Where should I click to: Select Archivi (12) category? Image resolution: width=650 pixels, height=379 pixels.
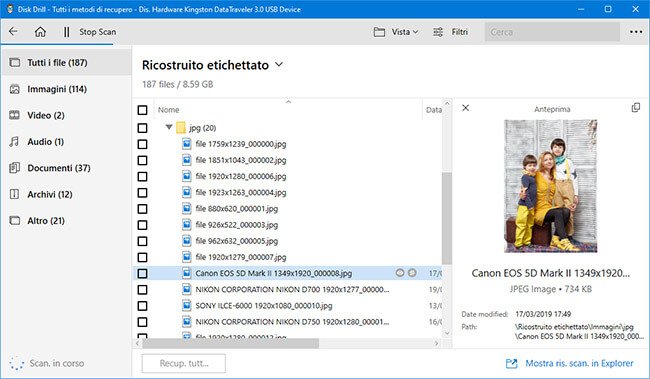(x=66, y=194)
